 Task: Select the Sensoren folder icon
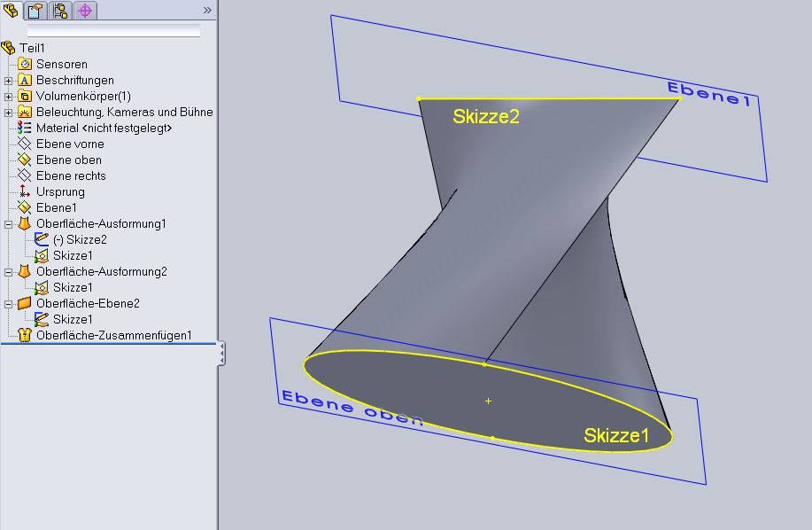click(x=25, y=65)
